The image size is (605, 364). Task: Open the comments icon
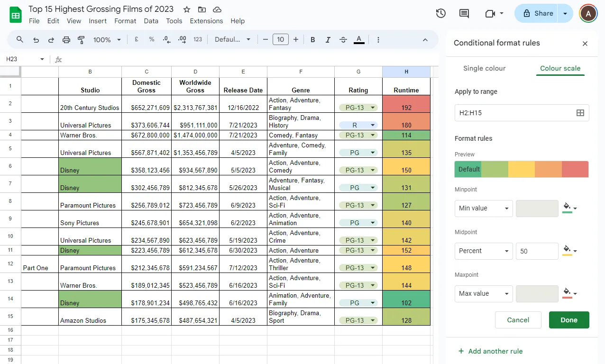click(x=465, y=13)
